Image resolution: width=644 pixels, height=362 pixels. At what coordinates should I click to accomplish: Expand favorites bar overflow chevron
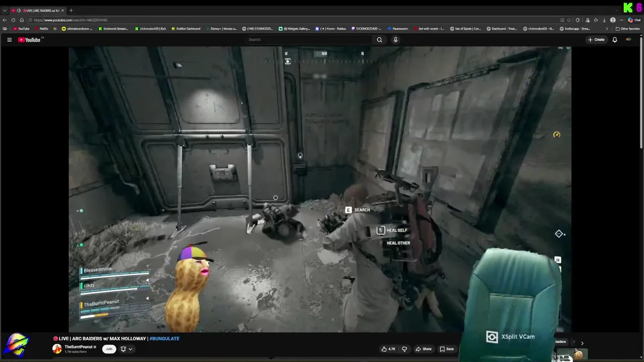(x=606, y=29)
